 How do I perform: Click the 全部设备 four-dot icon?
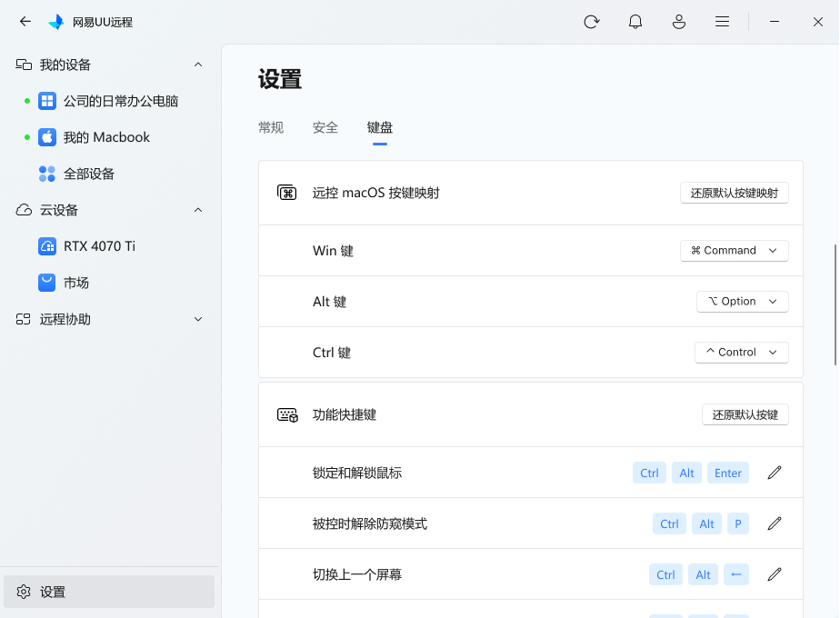coord(47,174)
